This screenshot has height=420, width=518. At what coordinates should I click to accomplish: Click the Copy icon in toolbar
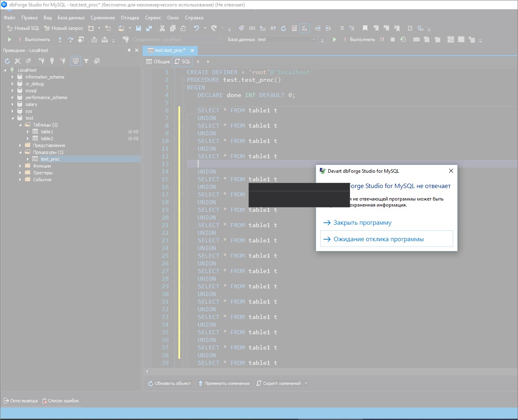[173, 28]
